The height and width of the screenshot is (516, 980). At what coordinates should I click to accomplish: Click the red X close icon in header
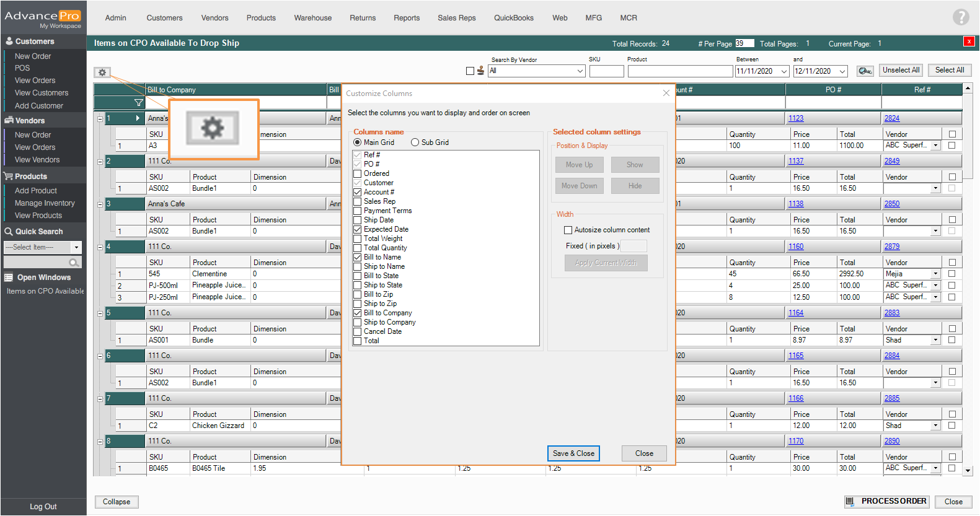click(968, 42)
